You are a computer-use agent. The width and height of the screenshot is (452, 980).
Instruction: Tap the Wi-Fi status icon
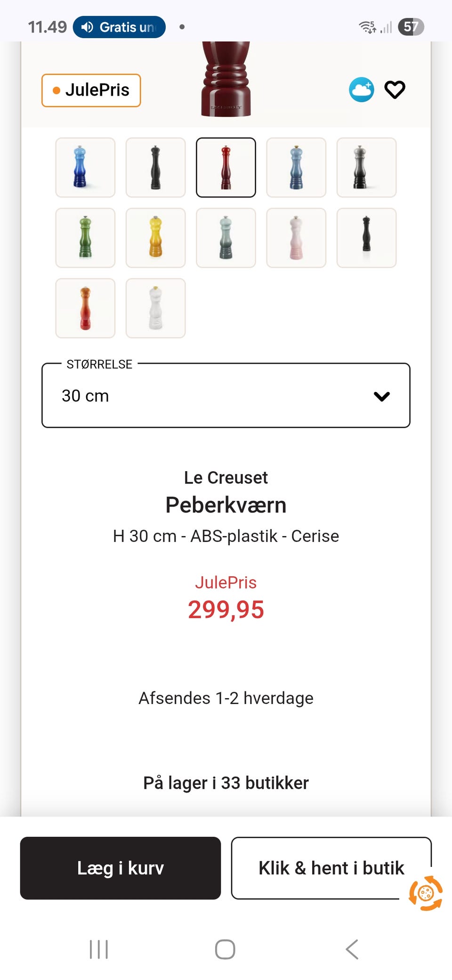(x=366, y=26)
